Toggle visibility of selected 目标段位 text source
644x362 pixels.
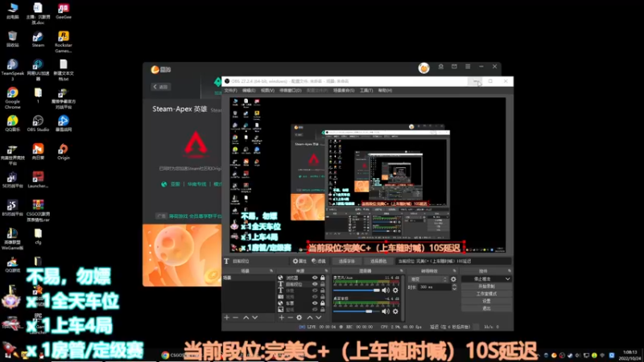(x=315, y=284)
